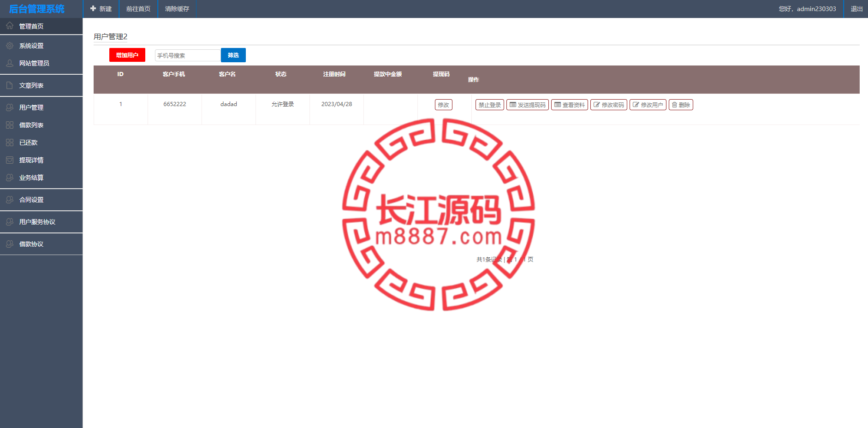
Task: Click the phone number 6652222 cell
Action: tap(175, 104)
